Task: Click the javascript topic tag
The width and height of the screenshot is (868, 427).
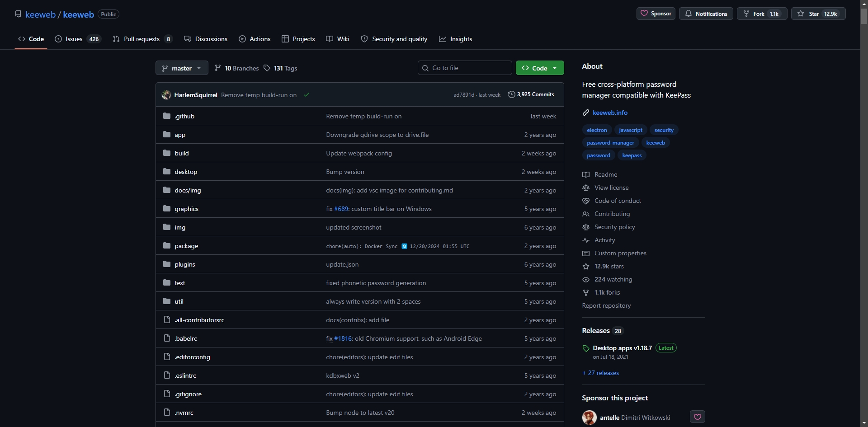Action: pos(630,130)
